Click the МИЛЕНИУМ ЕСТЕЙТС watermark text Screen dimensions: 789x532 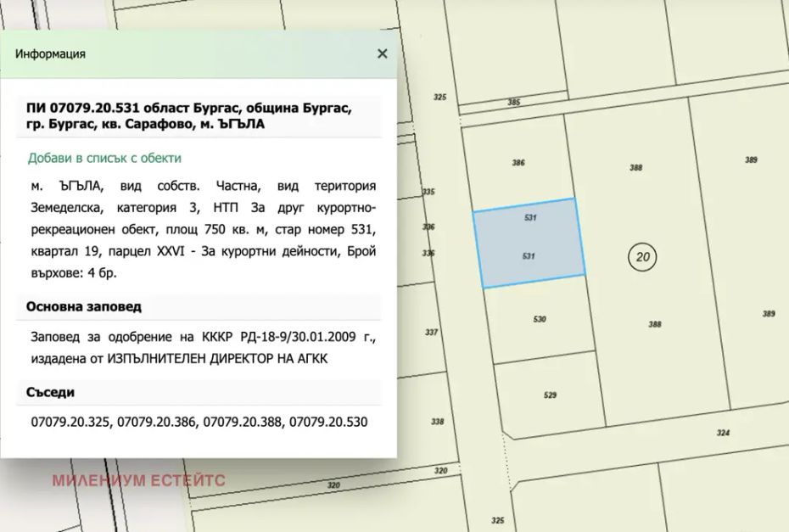coord(138,480)
